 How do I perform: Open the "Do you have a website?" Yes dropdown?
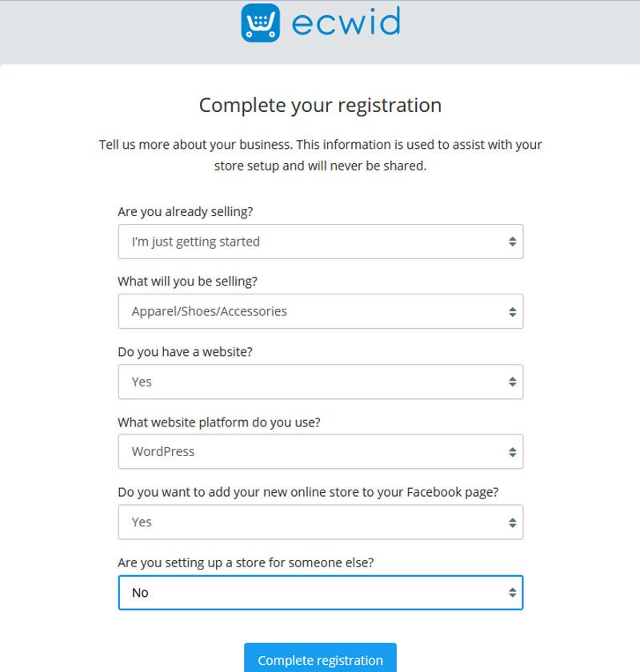click(x=321, y=382)
